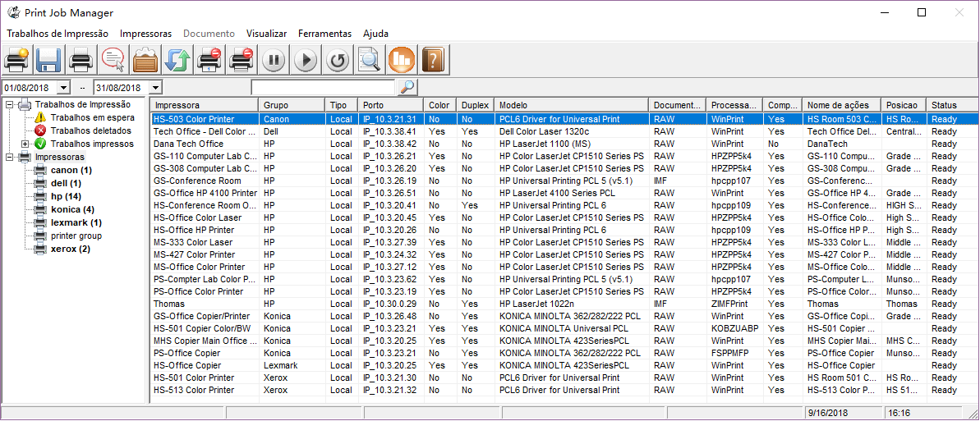Open the Trabalhos de Impressão menu
The width and height of the screenshot is (980, 421).
click(58, 34)
